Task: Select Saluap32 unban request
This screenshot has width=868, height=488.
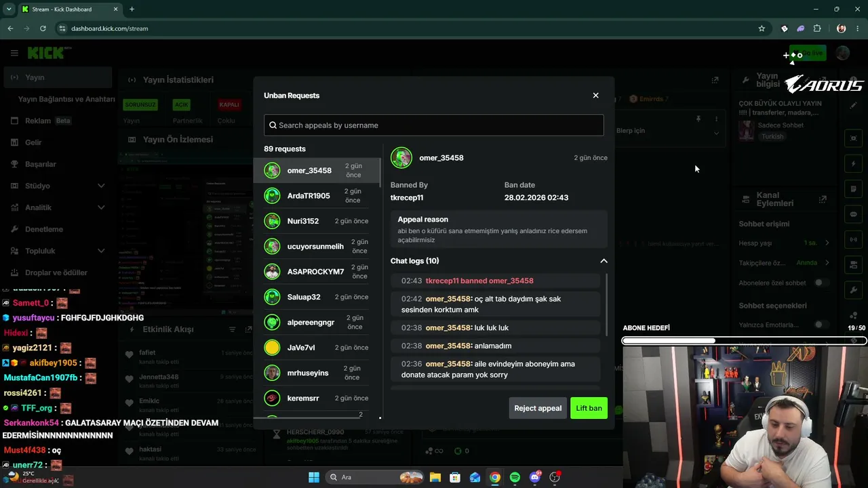Action: coord(317,297)
